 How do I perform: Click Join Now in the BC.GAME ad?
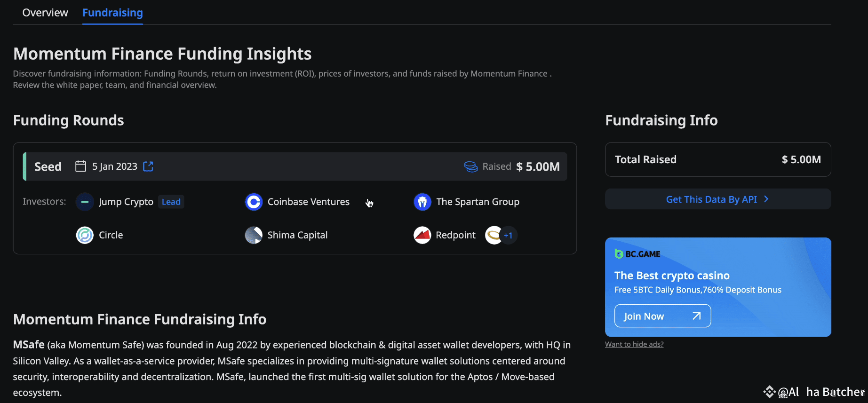pos(662,316)
